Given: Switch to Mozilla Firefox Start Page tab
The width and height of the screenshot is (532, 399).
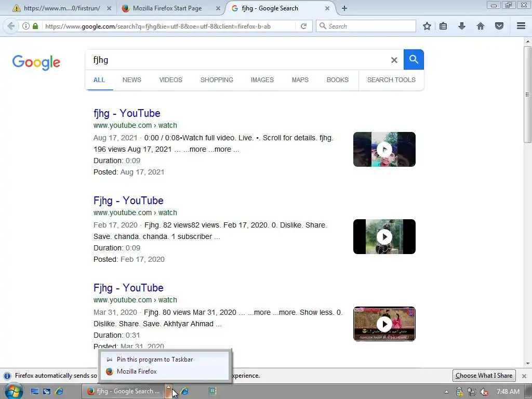Looking at the screenshot, I should (x=171, y=8).
